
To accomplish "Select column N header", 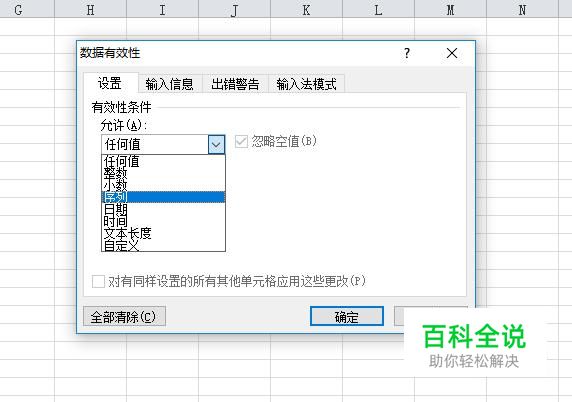I will click(x=522, y=9).
